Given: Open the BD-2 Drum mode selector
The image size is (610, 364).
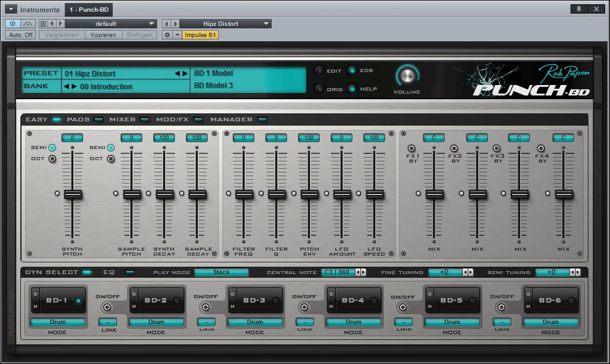Looking at the screenshot, I should coord(157,322).
